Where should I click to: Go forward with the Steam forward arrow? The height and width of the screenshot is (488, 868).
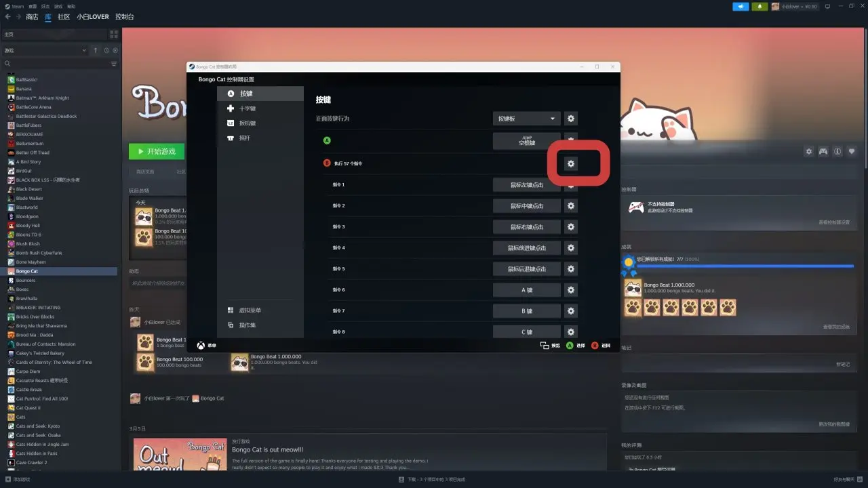click(x=18, y=17)
